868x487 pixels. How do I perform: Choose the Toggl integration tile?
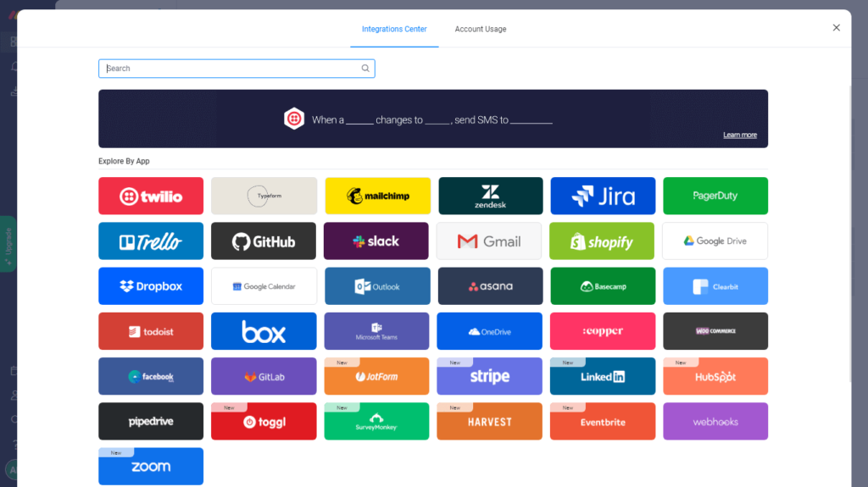(264, 421)
